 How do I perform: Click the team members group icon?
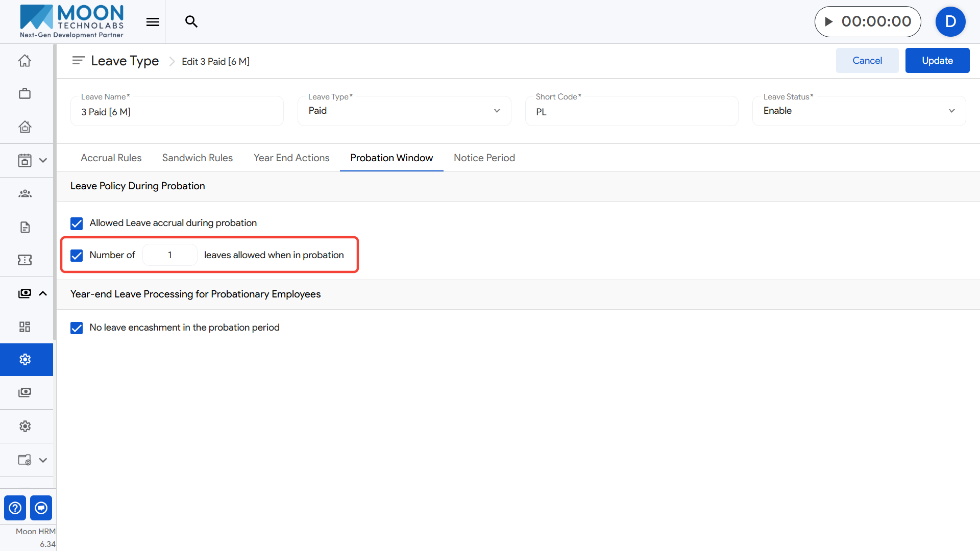coord(24,193)
